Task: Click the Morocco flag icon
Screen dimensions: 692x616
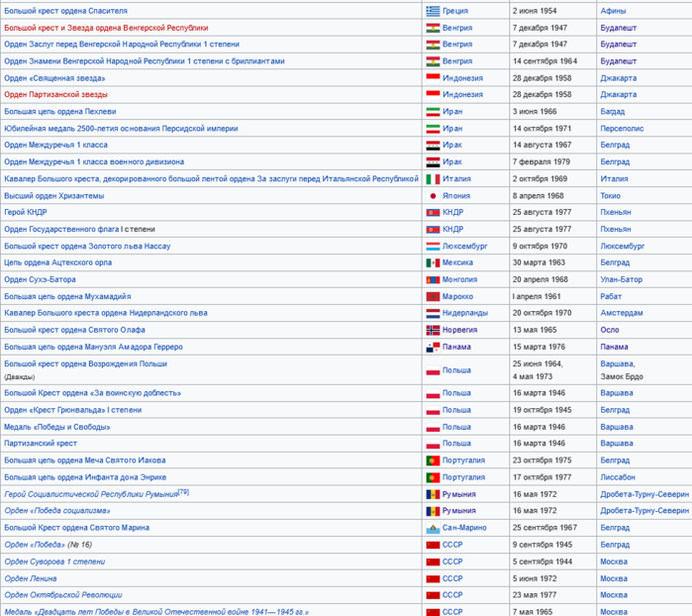Action: tap(433, 297)
